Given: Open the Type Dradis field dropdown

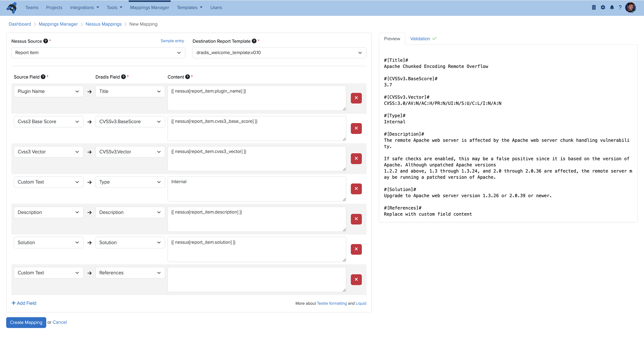Looking at the screenshot, I should click(130, 182).
